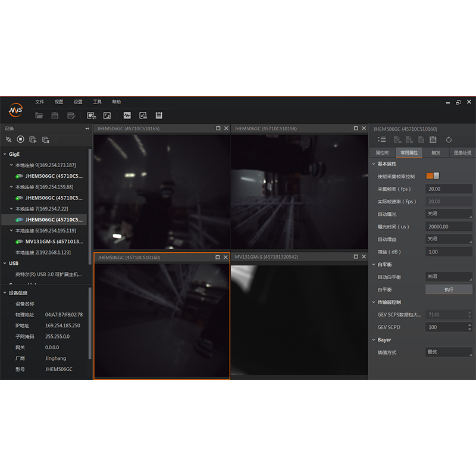Viewport: 476px width, 476px height.
Task: Select MV131GM-S camera in device tree
Action: pyautogui.click(x=54, y=242)
